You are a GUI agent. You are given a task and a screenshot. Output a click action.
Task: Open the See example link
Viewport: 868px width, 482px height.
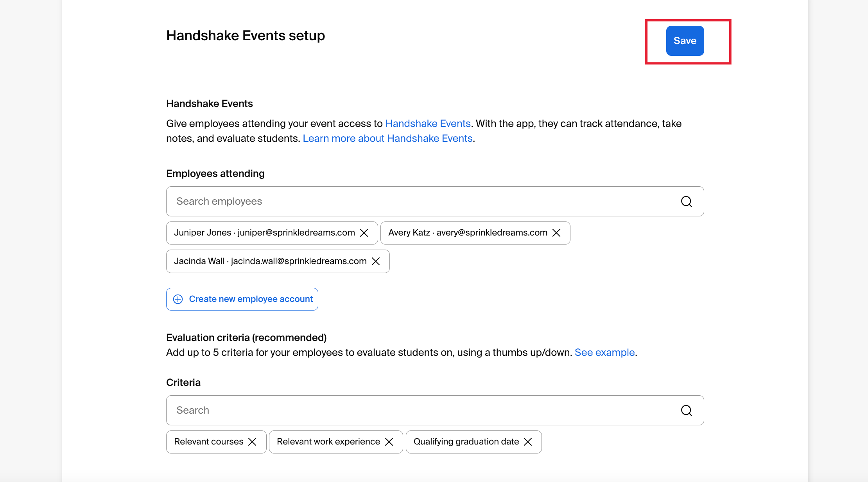(604, 352)
